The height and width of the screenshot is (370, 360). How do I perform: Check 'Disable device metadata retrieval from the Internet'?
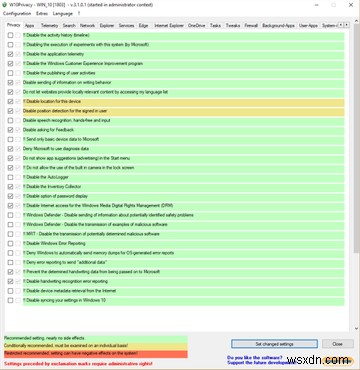pyautogui.click(x=11, y=291)
